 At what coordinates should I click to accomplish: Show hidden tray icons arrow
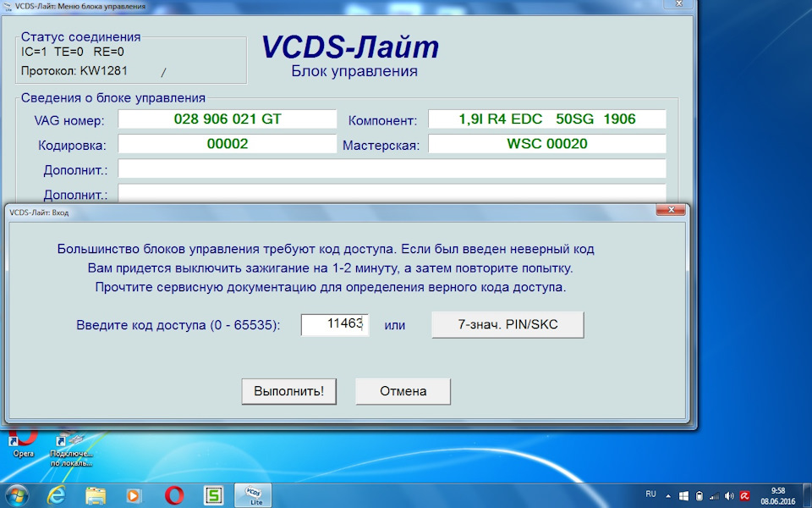pos(668,496)
